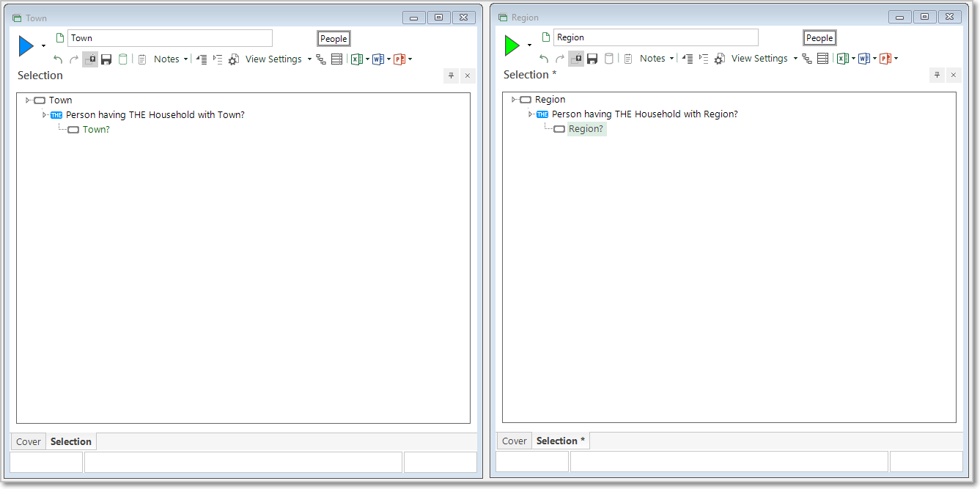980x489 pixels.
Task: Switch to Selection * tab in Region window
Action: tap(561, 441)
